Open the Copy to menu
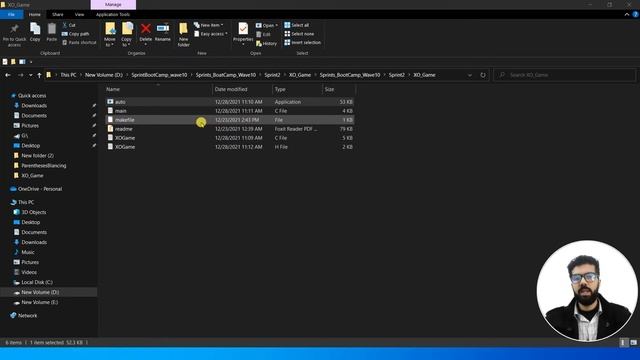The image size is (640, 360). (127, 35)
